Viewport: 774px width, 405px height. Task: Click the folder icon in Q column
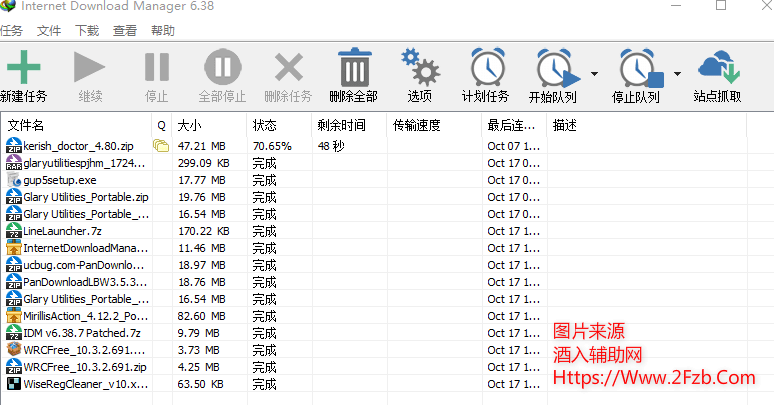[161, 146]
